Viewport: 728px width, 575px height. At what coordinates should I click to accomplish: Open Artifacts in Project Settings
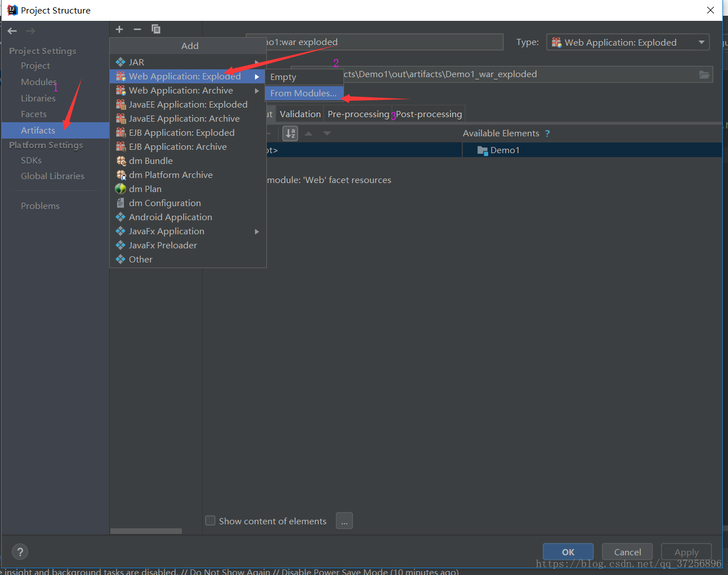[55, 130]
